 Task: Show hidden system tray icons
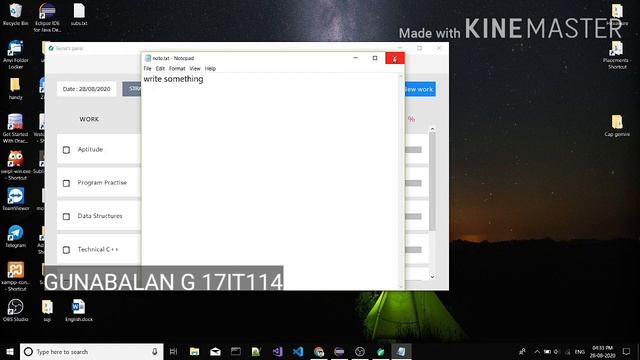[537, 351]
